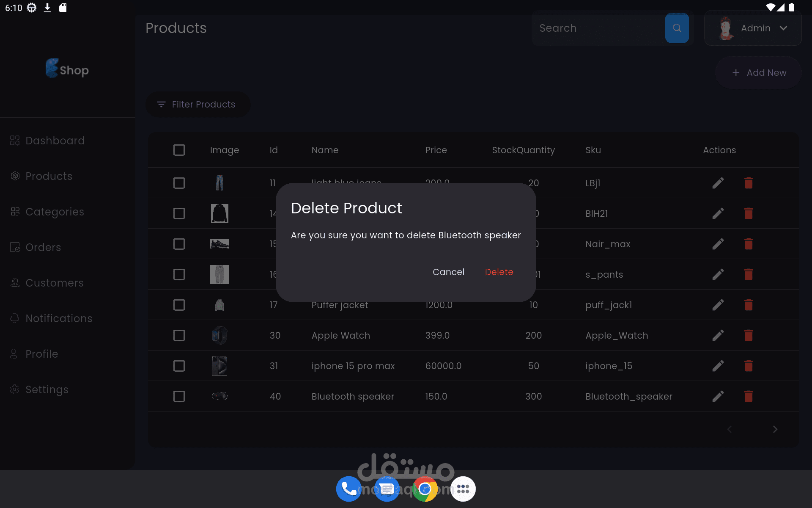Click pencil edit icon for Apple Watch row
The height and width of the screenshot is (508, 812).
[x=718, y=335]
